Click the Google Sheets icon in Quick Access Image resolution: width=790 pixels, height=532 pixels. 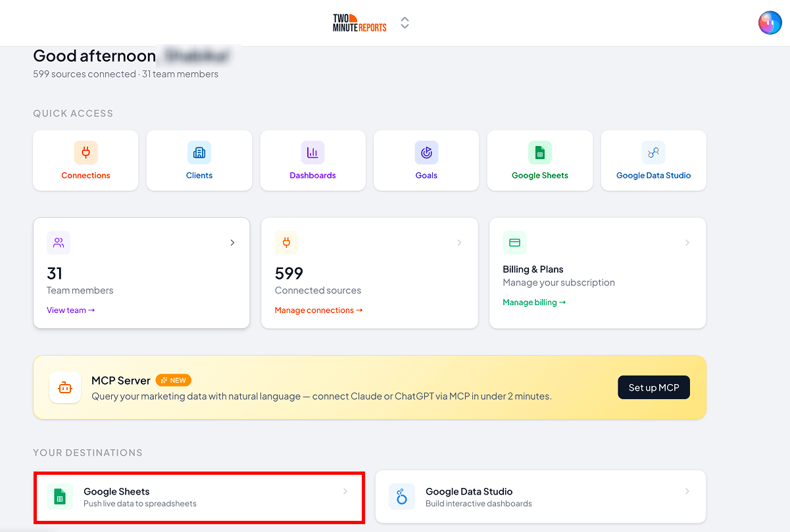[540, 153]
